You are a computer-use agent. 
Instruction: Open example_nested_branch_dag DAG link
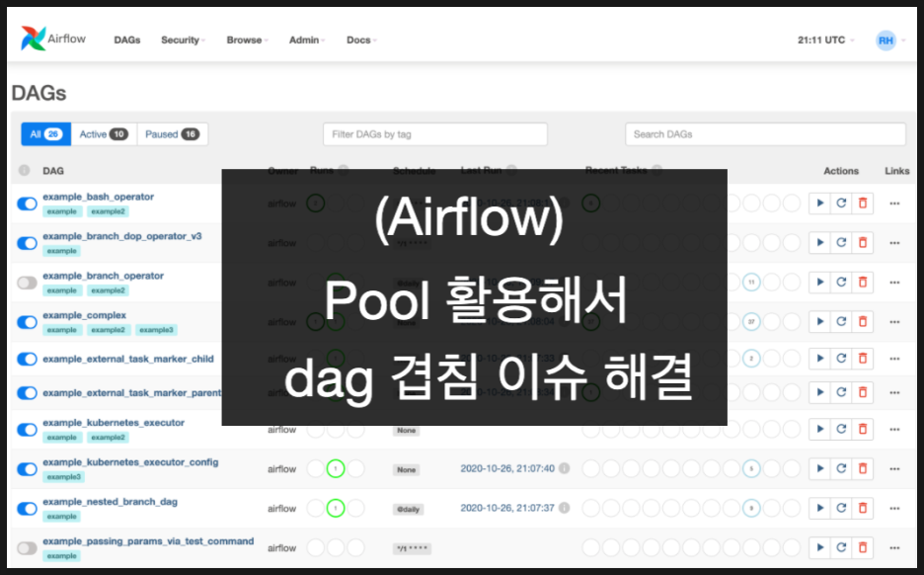coord(111,501)
